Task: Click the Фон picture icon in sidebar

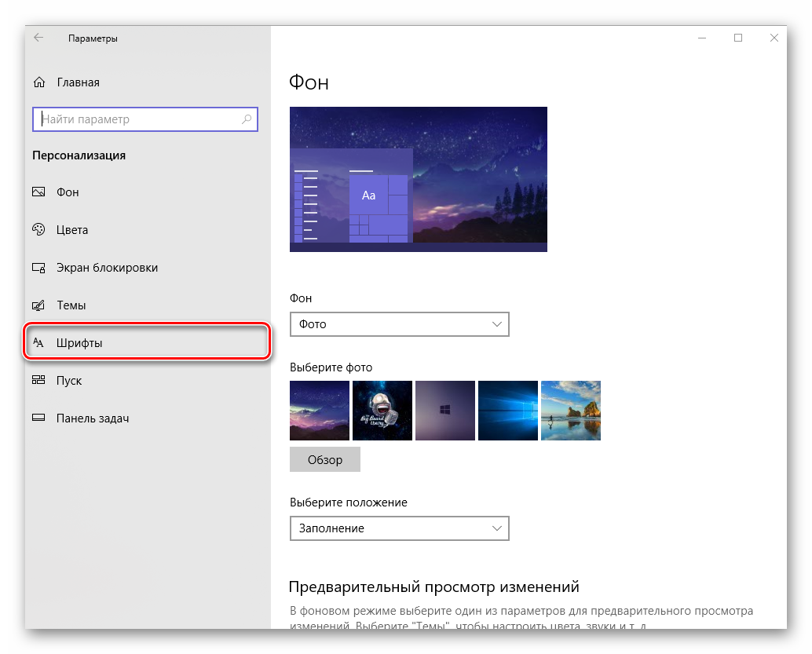Action: 38,192
